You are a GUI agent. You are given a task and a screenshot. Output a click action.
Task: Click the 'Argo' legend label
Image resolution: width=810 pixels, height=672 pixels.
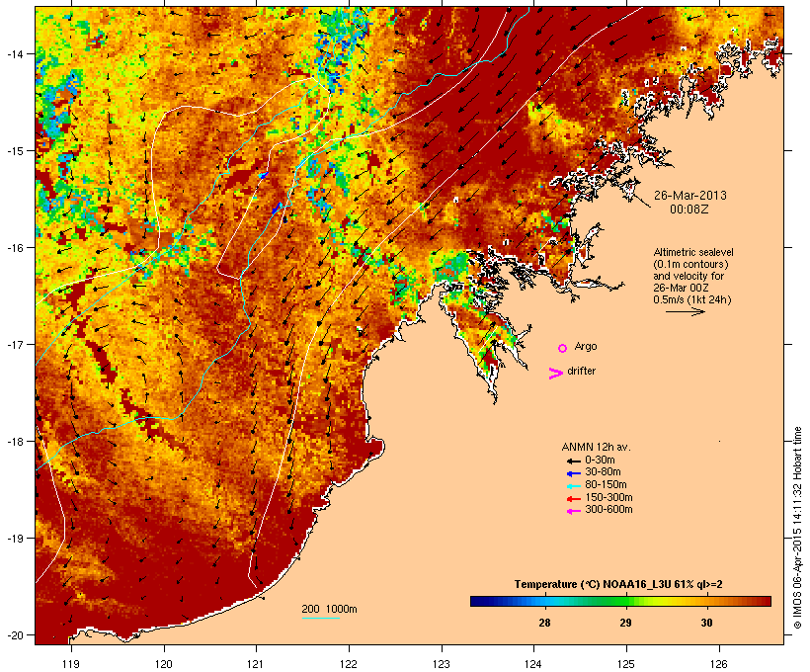point(586,346)
